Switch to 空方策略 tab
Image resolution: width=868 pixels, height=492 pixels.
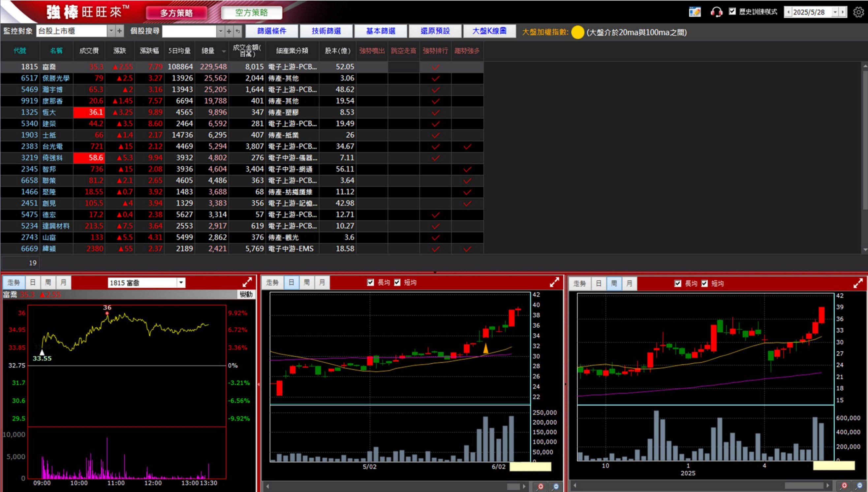click(x=252, y=13)
